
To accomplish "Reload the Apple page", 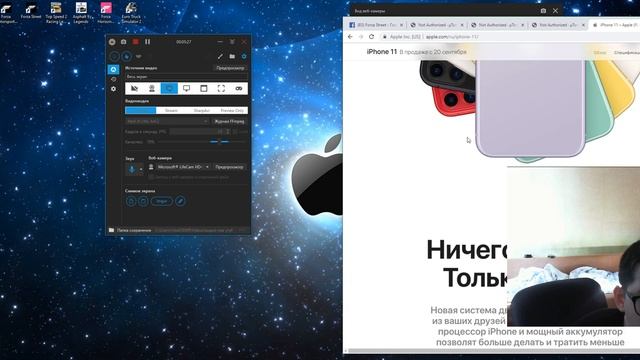I will 371,37.
